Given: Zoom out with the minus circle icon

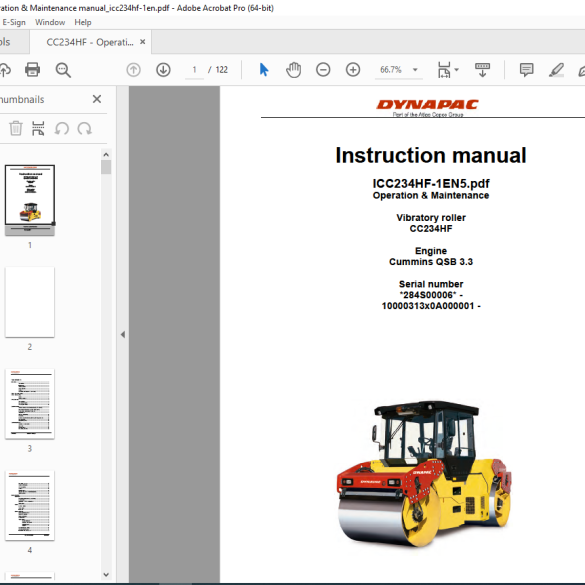Looking at the screenshot, I should [x=323, y=70].
